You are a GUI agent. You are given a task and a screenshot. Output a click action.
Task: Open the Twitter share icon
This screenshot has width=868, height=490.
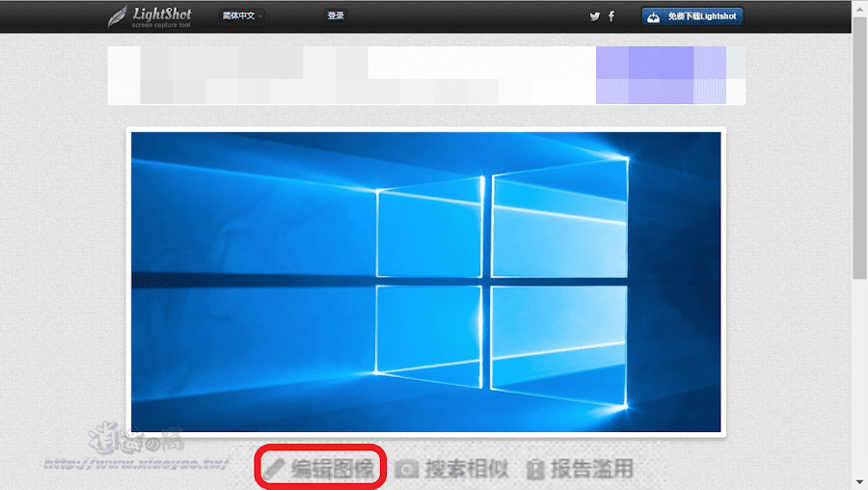click(x=594, y=16)
